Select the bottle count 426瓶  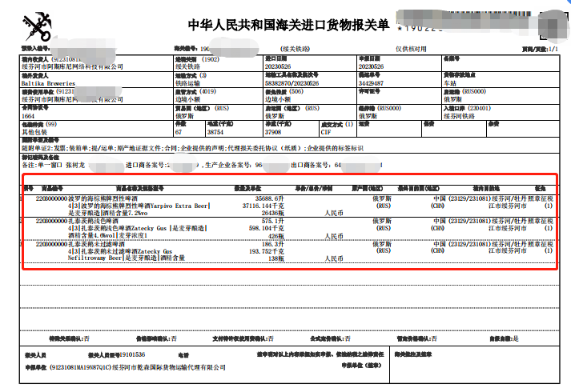276,236
